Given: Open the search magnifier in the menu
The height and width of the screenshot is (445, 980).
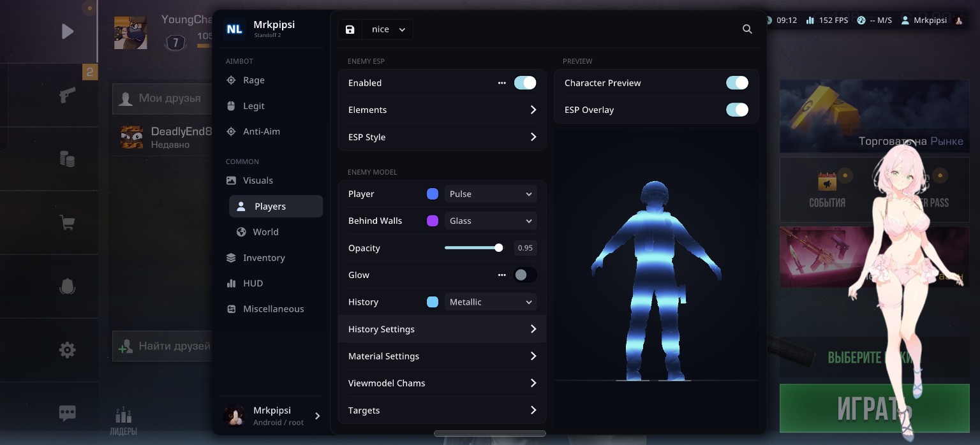Looking at the screenshot, I should click(x=747, y=29).
